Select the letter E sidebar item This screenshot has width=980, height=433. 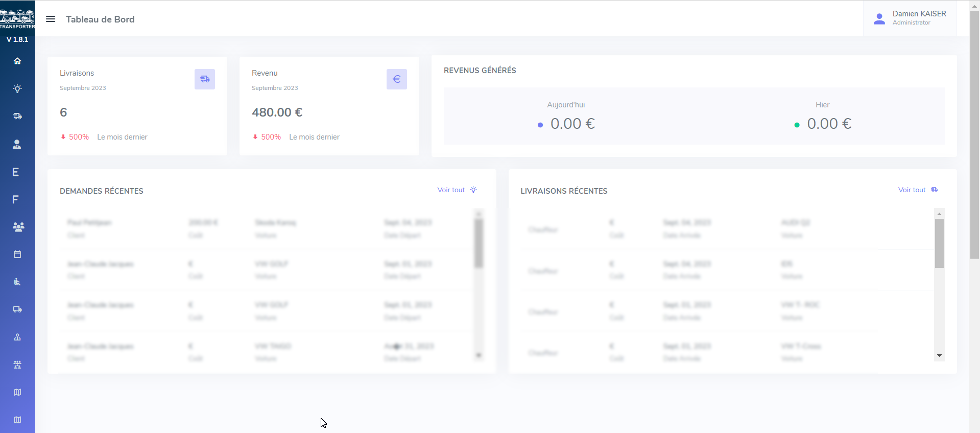(x=15, y=172)
